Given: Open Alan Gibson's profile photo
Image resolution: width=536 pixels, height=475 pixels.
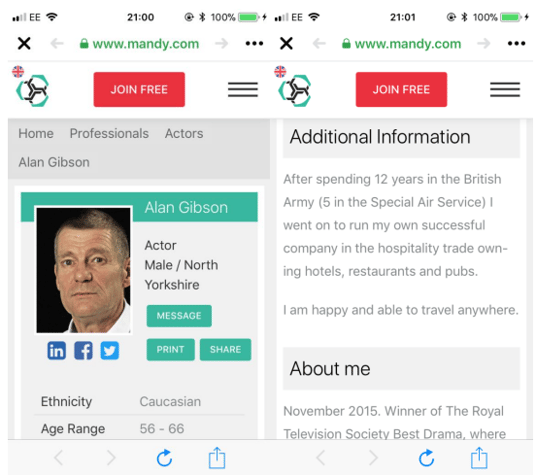Looking at the screenshot, I should coord(83,270).
